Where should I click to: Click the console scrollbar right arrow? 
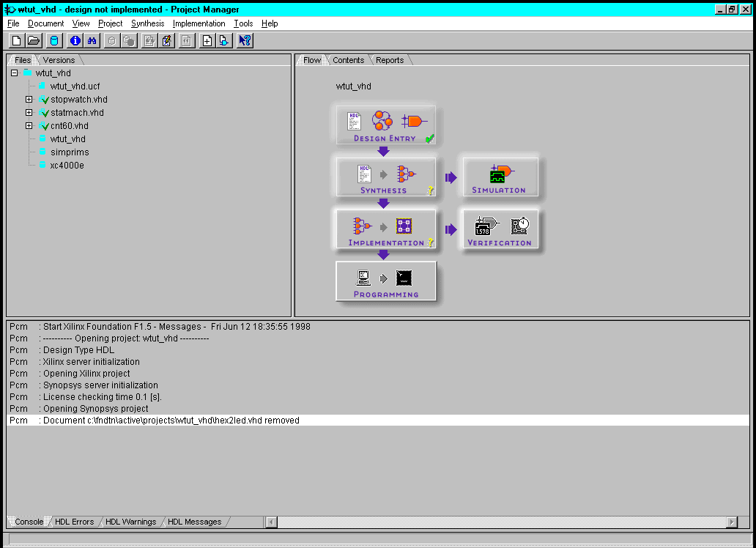click(x=732, y=522)
